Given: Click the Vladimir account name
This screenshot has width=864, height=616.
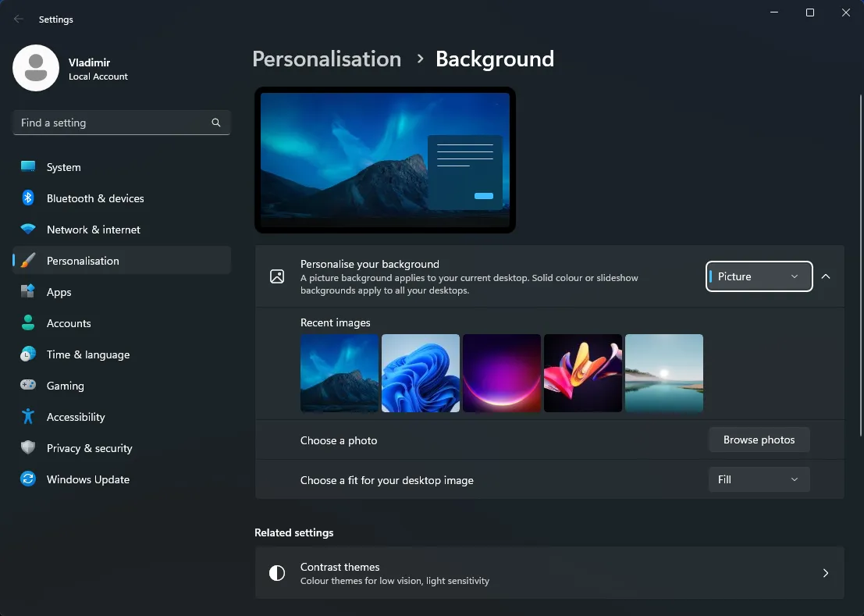Looking at the screenshot, I should pyautogui.click(x=89, y=62).
